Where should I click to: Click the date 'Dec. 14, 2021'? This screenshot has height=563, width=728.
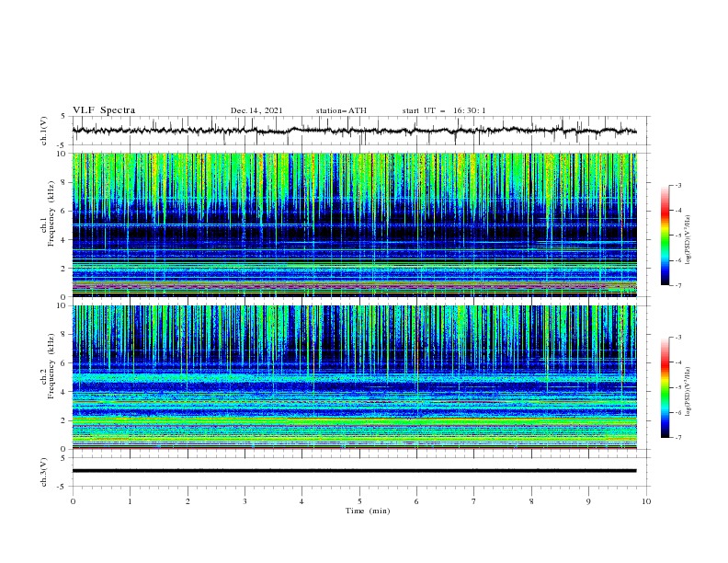click(256, 110)
